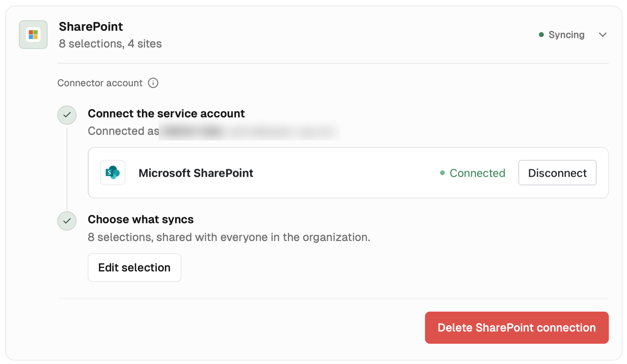The image size is (627, 364).
Task: Click the SharePoint Microsoft logo icon
Action: click(x=33, y=35)
